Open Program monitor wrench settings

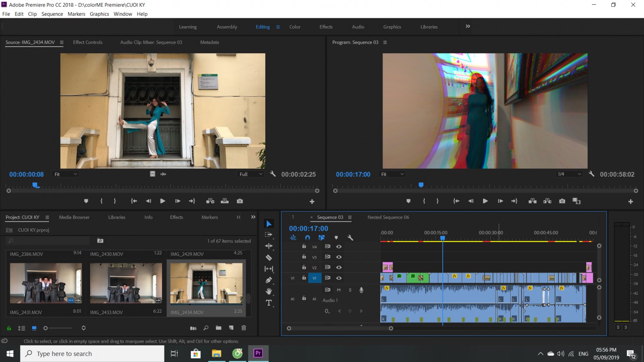tap(591, 174)
